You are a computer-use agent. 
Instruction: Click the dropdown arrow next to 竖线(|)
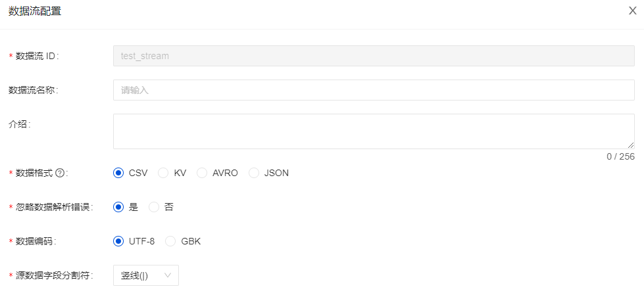[x=168, y=275]
